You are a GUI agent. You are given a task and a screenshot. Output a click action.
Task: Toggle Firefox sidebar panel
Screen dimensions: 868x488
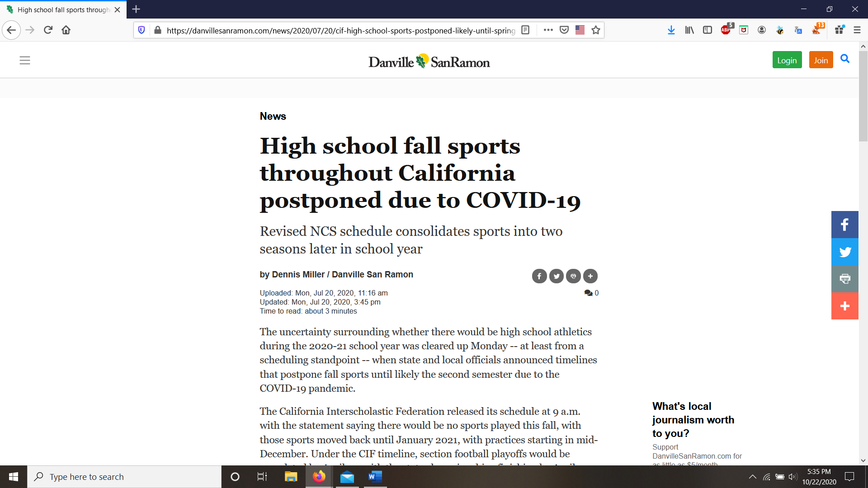708,30
